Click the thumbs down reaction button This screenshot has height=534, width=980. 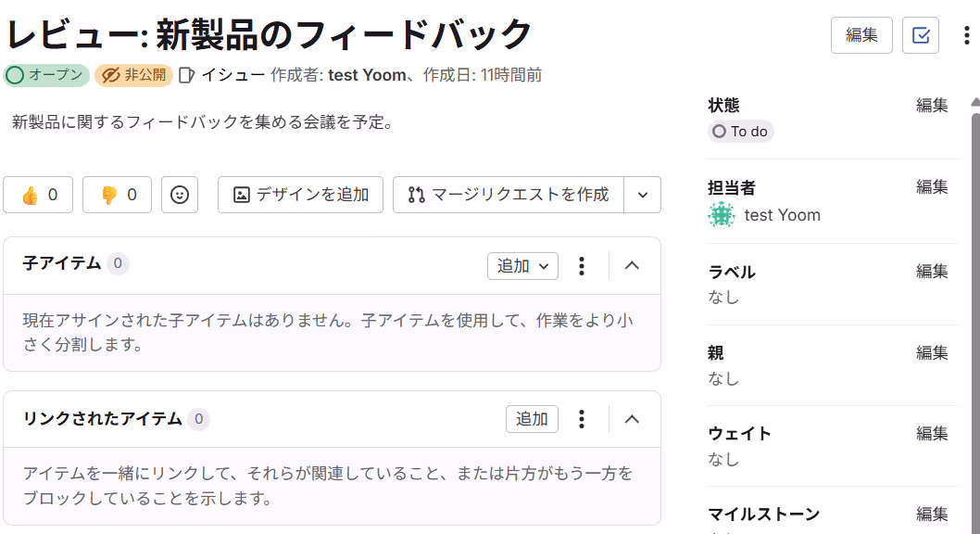pos(117,195)
